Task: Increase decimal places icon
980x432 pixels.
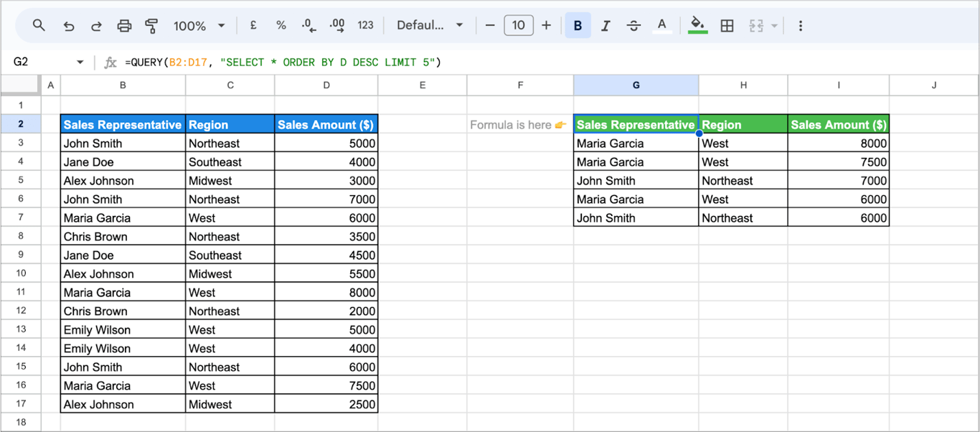Action: point(337,25)
